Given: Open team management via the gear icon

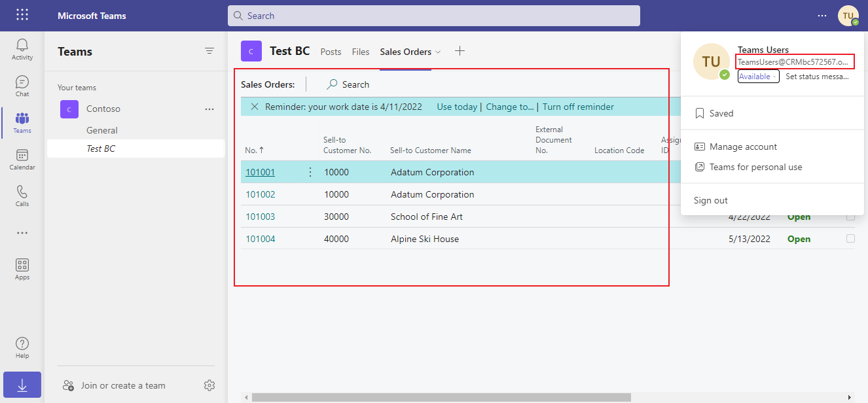Looking at the screenshot, I should [x=209, y=385].
